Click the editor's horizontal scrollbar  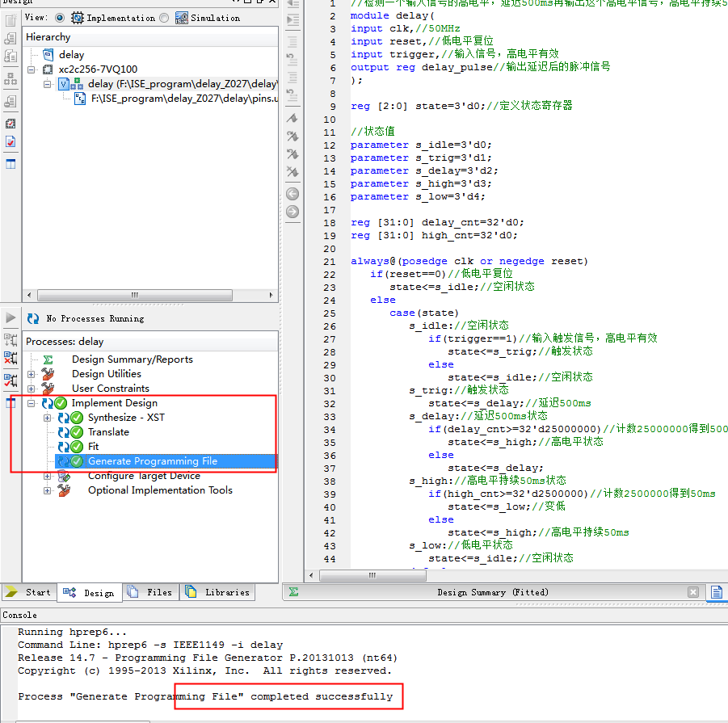pos(372,574)
